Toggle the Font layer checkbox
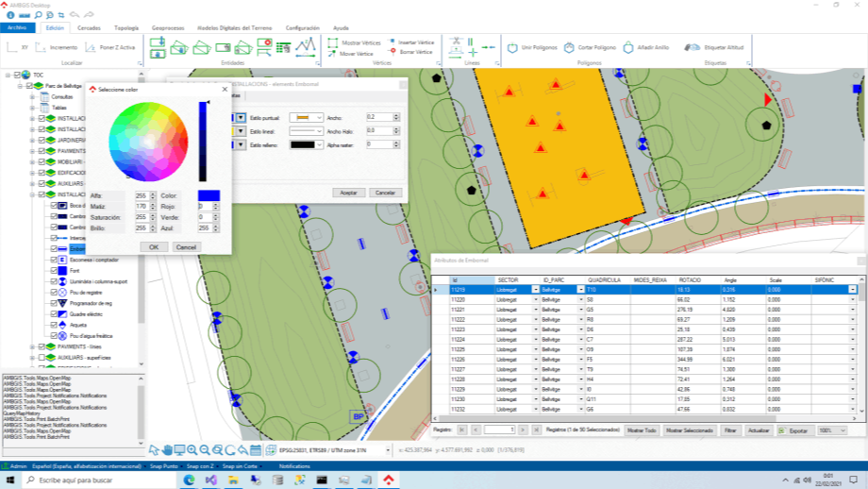This screenshot has width=868, height=489. click(x=54, y=271)
